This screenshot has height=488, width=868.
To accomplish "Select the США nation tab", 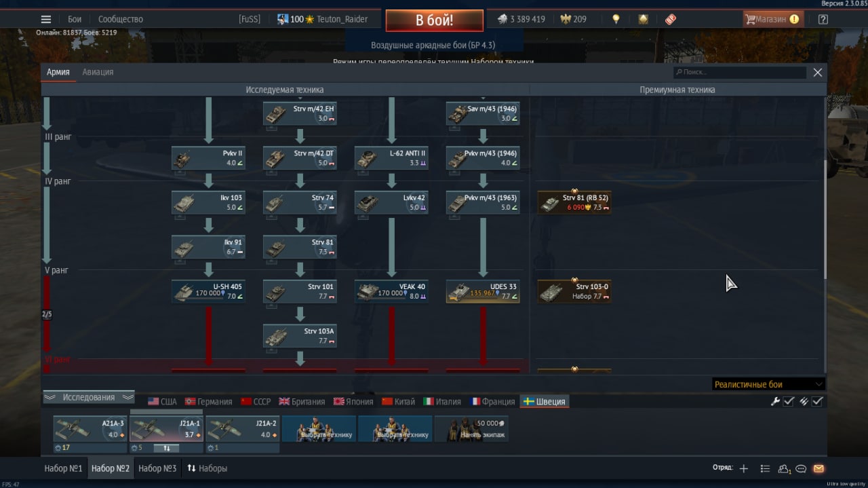I will tap(162, 401).
